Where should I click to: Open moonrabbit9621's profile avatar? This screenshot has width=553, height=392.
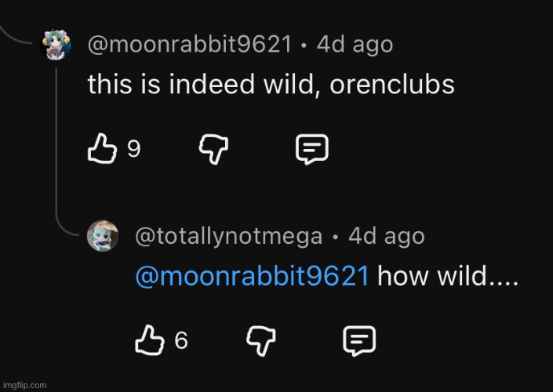pyautogui.click(x=56, y=45)
